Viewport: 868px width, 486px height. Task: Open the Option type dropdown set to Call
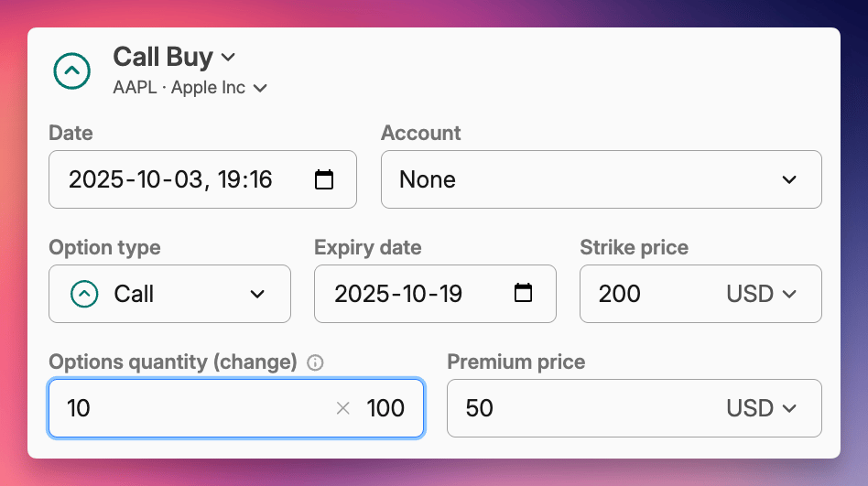coord(169,294)
